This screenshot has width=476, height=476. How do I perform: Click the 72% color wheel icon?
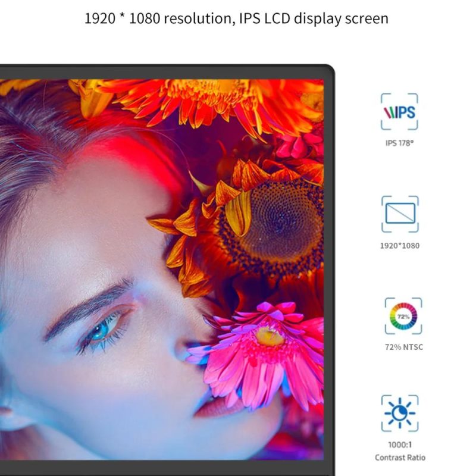[403, 317]
